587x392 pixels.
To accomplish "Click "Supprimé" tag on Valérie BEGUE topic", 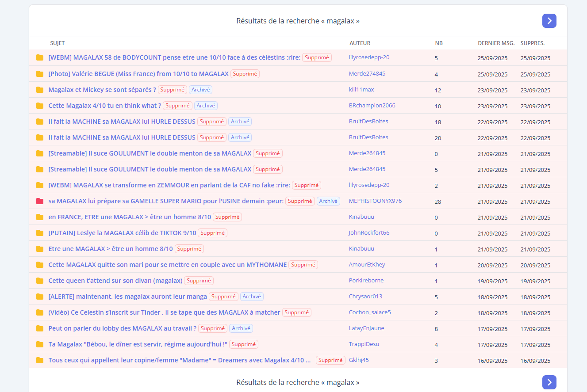I will [x=245, y=74].
